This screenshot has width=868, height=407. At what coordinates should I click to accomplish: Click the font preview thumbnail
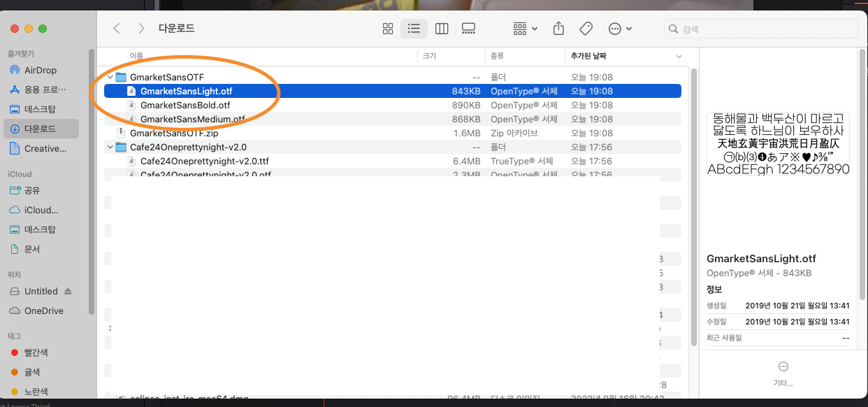[x=779, y=143]
